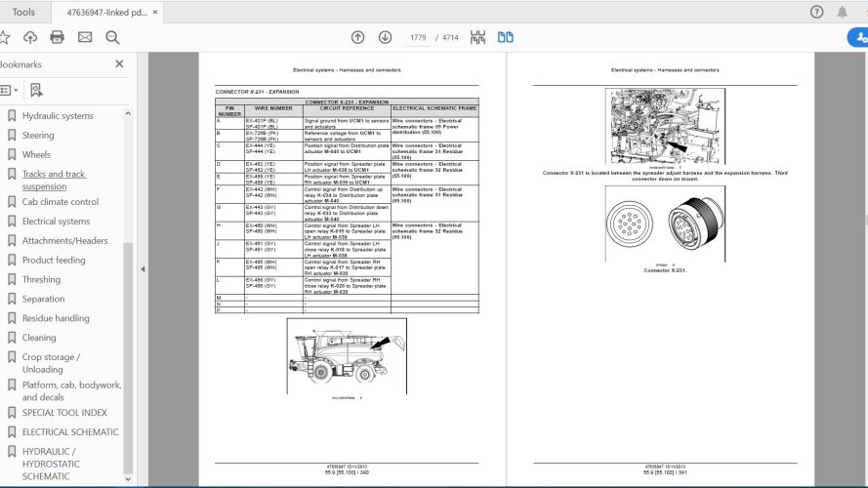Click bookmark icon beside Product feeding
Image resolution: width=868 pixels, height=488 pixels.
(11, 260)
